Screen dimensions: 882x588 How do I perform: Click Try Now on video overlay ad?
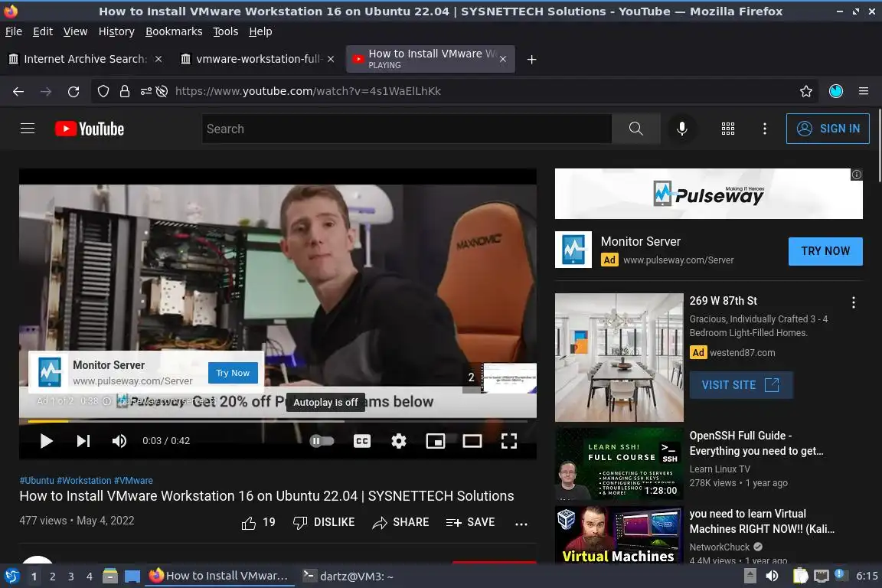233,373
